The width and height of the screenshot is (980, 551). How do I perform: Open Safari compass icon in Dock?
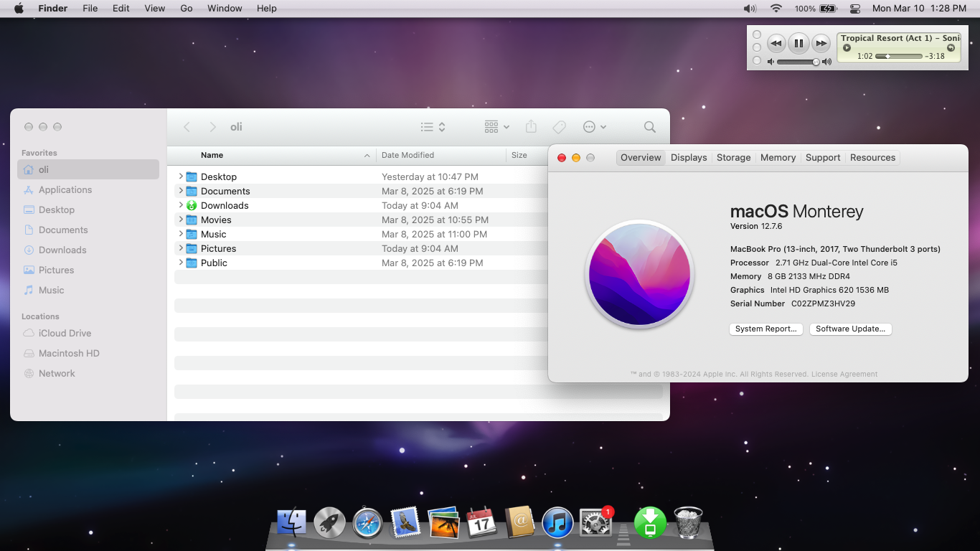tap(368, 523)
